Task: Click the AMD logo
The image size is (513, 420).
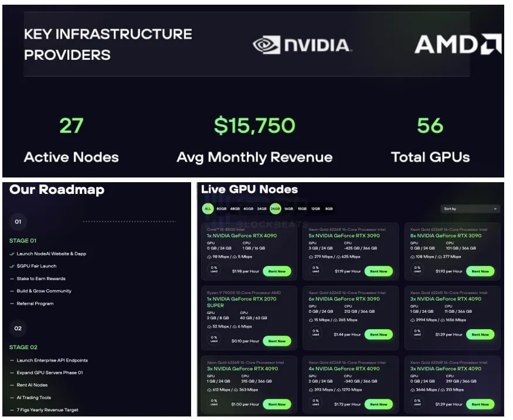Action: pos(458,45)
